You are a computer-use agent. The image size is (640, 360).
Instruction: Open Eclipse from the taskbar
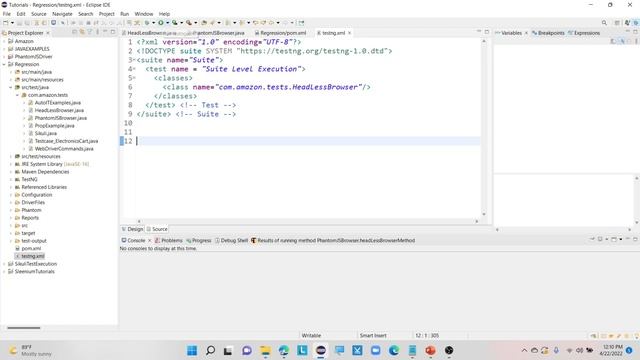coord(321,350)
